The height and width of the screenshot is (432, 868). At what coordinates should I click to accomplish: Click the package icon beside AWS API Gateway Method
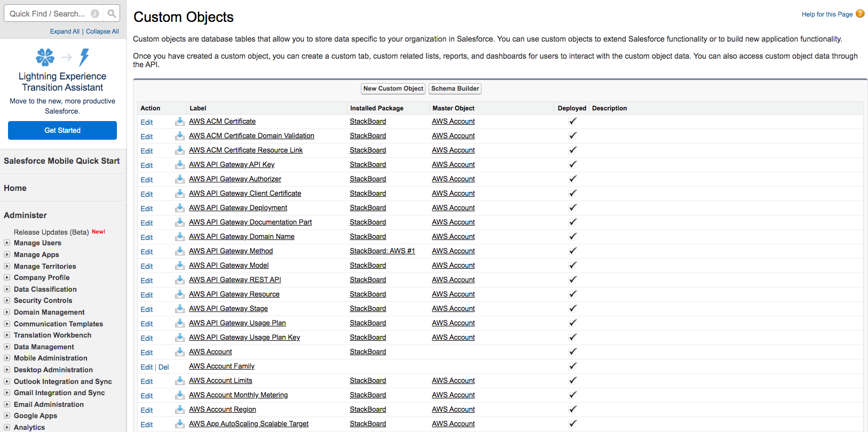click(180, 251)
